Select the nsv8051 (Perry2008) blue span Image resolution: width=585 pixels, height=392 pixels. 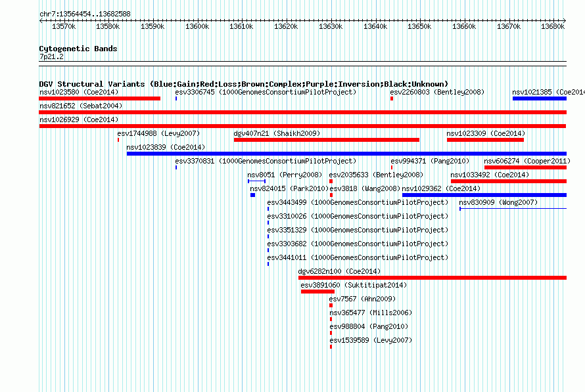(x=257, y=181)
